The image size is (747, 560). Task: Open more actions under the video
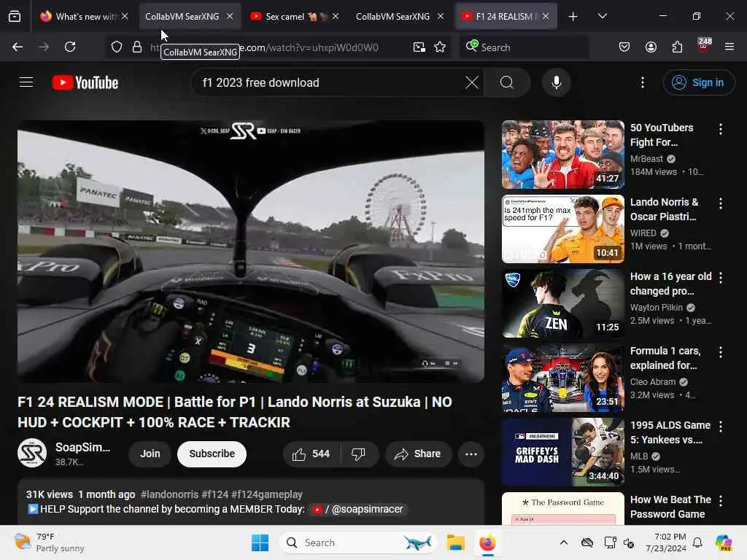(x=471, y=454)
